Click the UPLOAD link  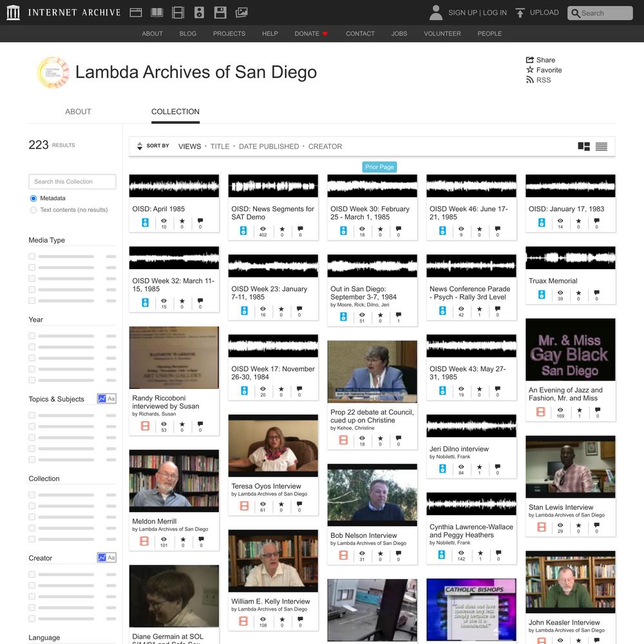544,12
